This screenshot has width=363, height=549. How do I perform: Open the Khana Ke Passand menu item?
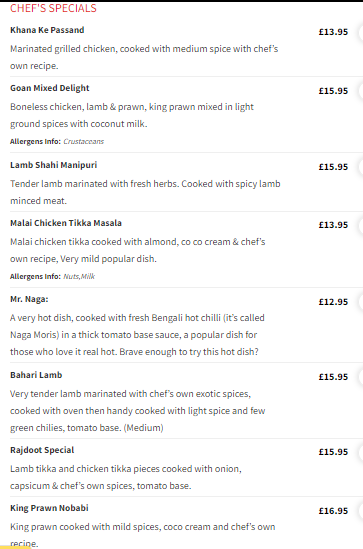tap(47, 30)
